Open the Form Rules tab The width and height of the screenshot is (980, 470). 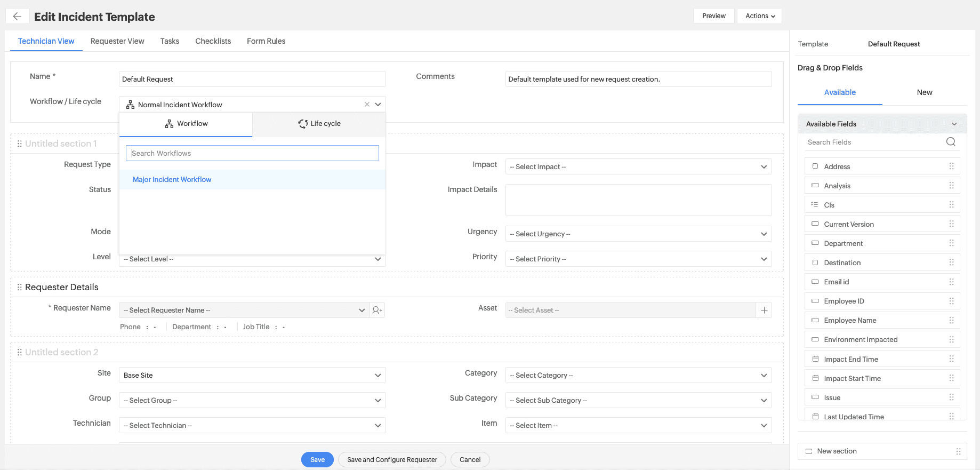[x=266, y=41]
